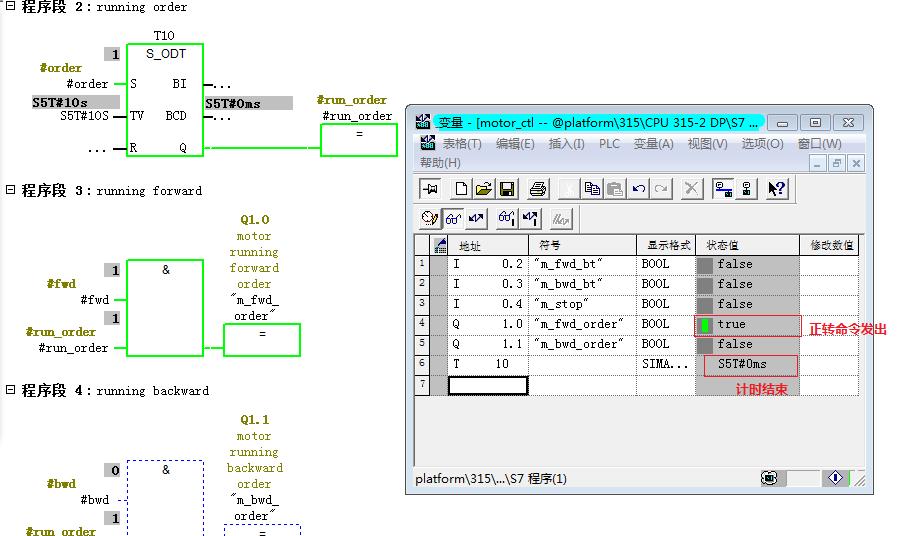This screenshot has width=921, height=536.
Task: Click the Undo arrow icon
Action: pyautogui.click(x=638, y=189)
